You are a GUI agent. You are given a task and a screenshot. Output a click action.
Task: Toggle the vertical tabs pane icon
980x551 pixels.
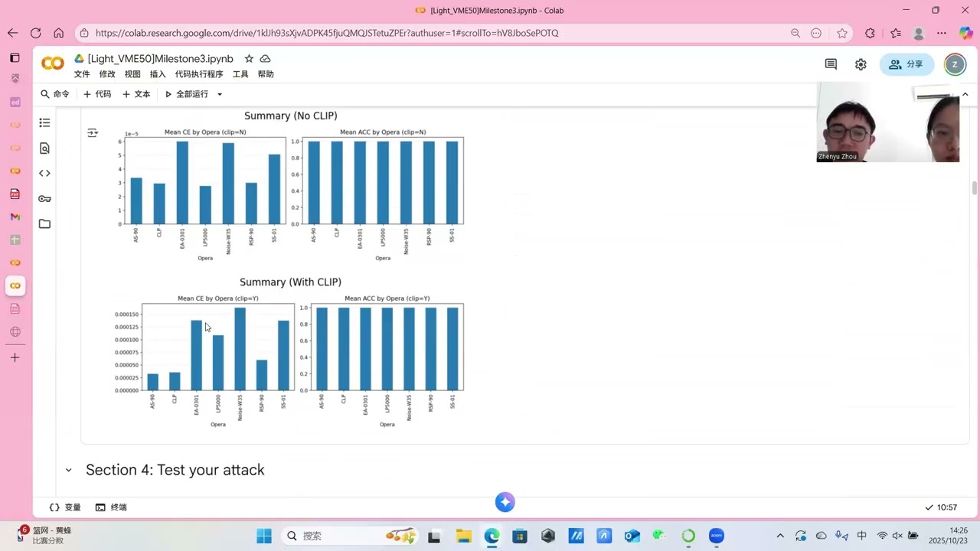pos(15,57)
